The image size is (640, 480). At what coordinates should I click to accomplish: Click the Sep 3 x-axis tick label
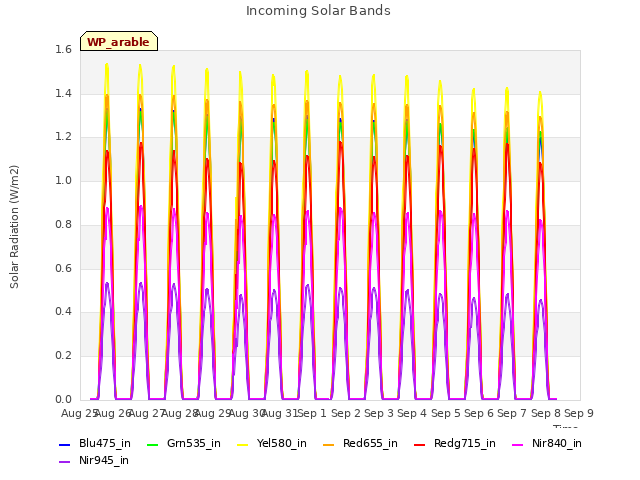[379, 413]
